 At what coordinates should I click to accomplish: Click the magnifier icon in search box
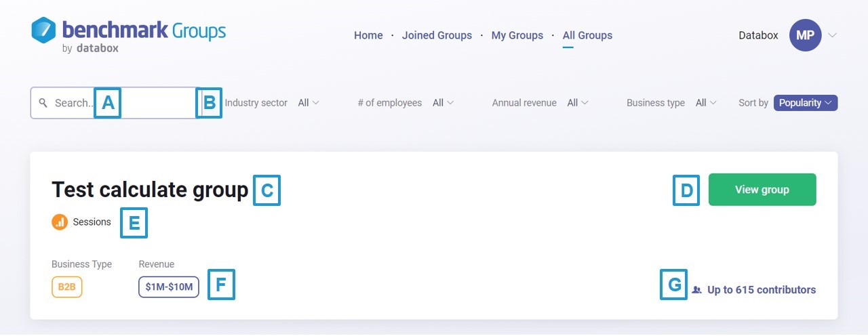click(x=43, y=103)
